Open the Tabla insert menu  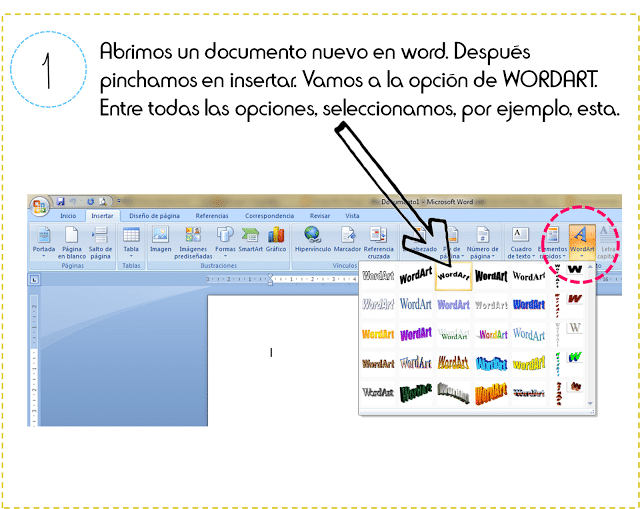[x=131, y=242]
